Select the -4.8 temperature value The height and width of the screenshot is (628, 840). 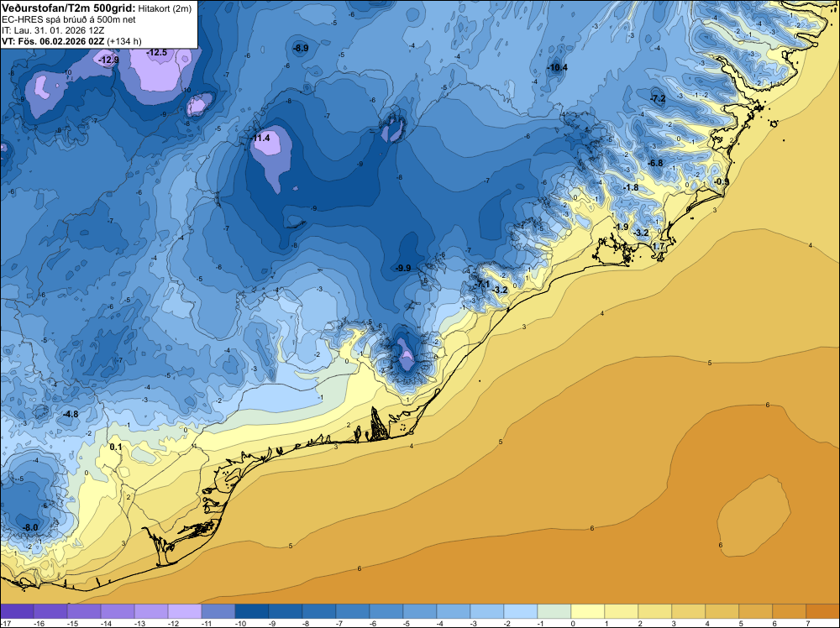pos(71,415)
